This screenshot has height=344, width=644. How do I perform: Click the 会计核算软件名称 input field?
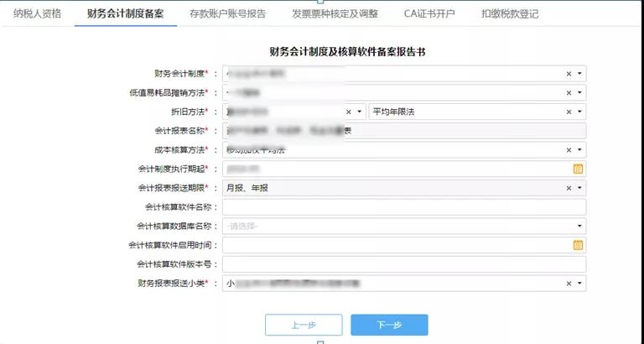(404, 207)
